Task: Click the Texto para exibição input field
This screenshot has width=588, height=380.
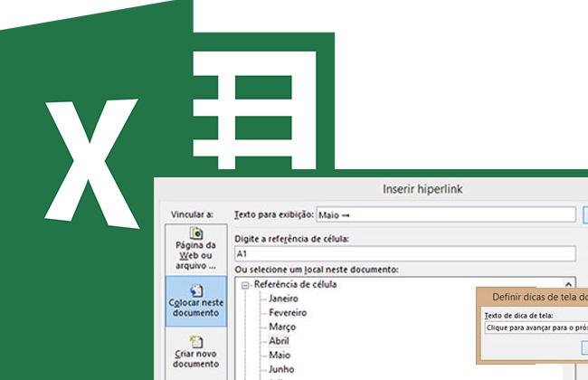Action: pyautogui.click(x=446, y=214)
